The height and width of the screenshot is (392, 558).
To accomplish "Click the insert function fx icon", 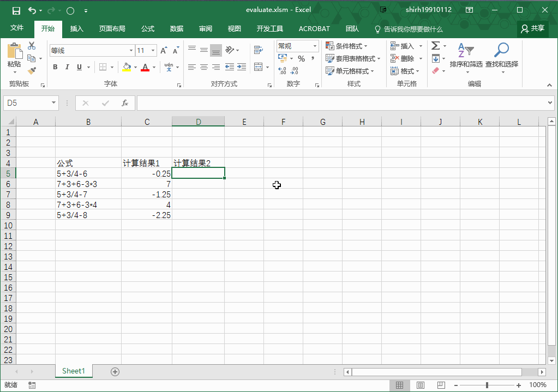I will pos(124,103).
